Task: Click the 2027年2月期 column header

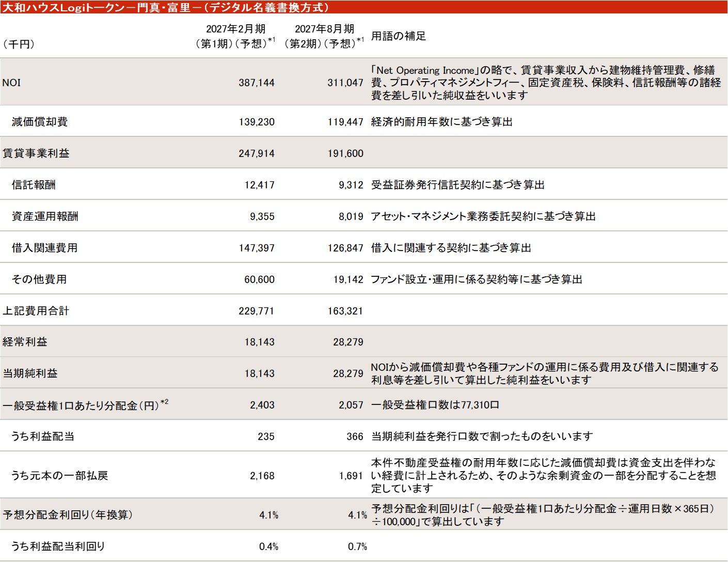Action: pyautogui.click(x=235, y=36)
